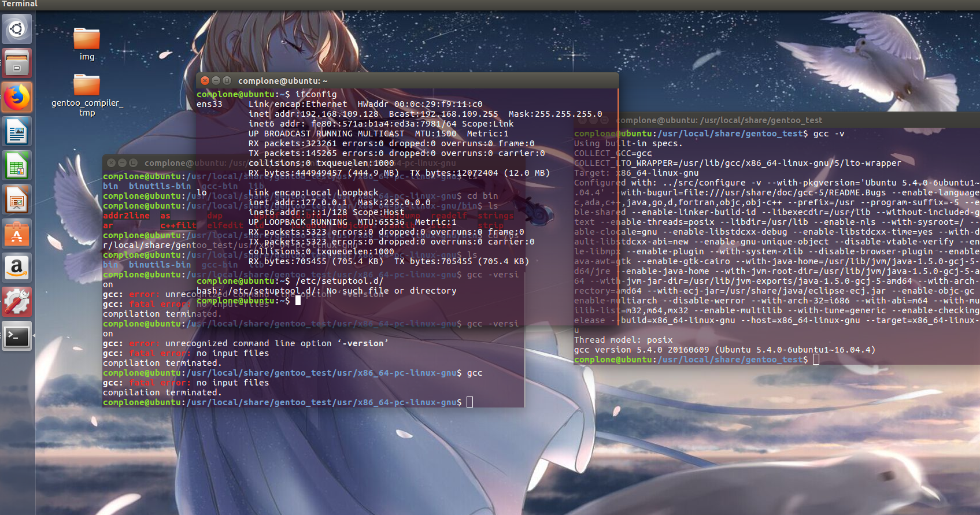The width and height of the screenshot is (980, 515).
Task: Open LibreOffice Impress from launcher
Action: pyautogui.click(x=17, y=200)
